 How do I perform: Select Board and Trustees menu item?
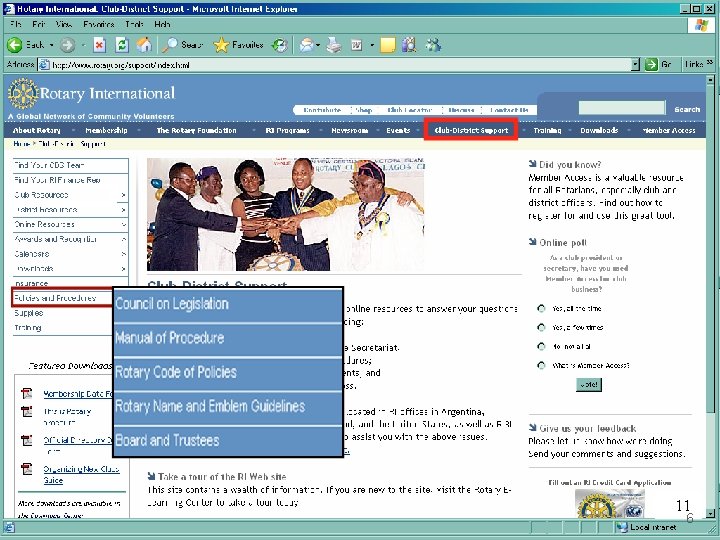228,441
